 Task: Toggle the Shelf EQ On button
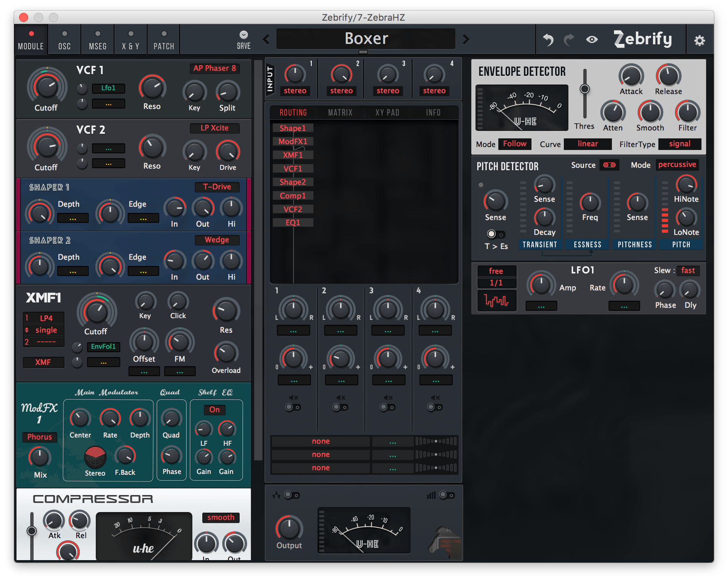[x=214, y=409]
